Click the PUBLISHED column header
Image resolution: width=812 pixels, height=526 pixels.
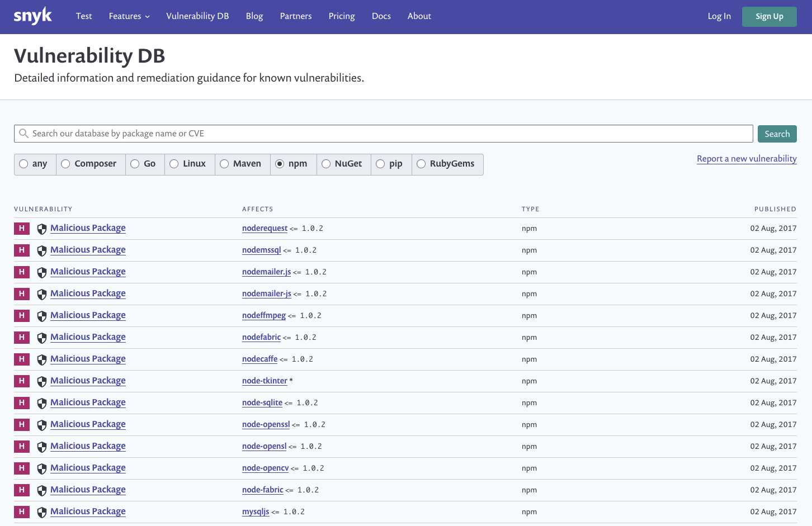(x=775, y=209)
